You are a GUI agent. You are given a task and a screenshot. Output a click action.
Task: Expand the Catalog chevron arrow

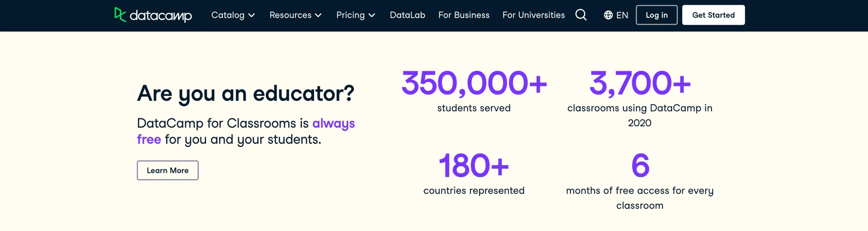pos(252,15)
